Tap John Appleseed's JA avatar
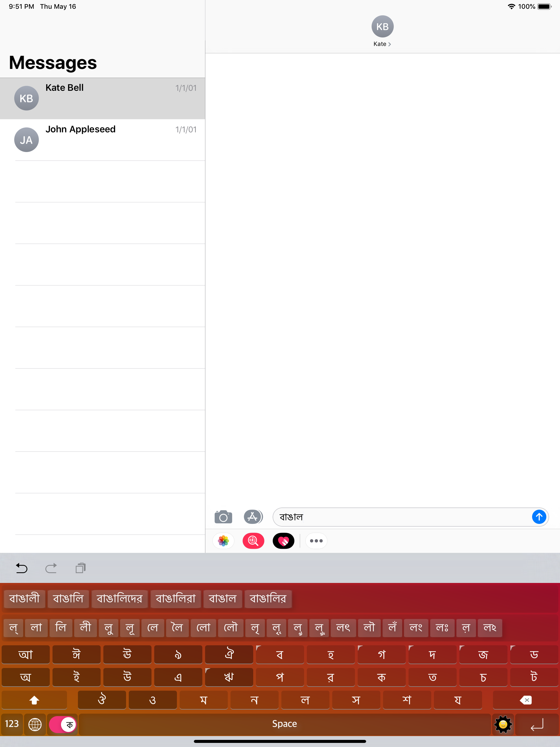 (x=26, y=139)
